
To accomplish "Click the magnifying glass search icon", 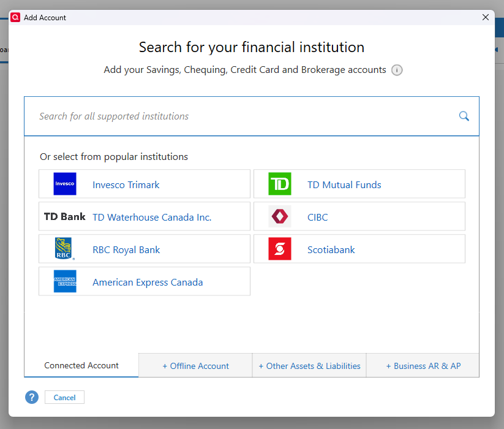I will [x=464, y=116].
